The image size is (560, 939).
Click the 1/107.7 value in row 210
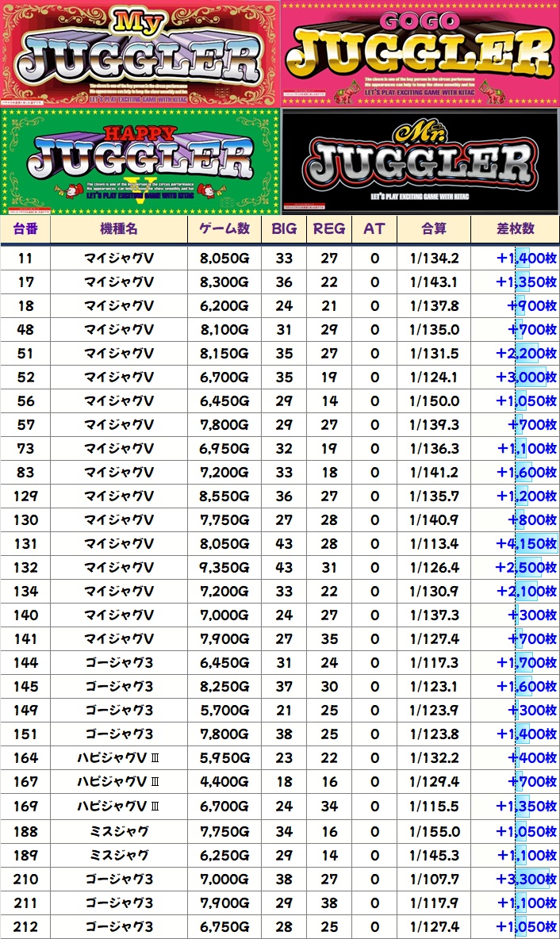click(x=434, y=879)
